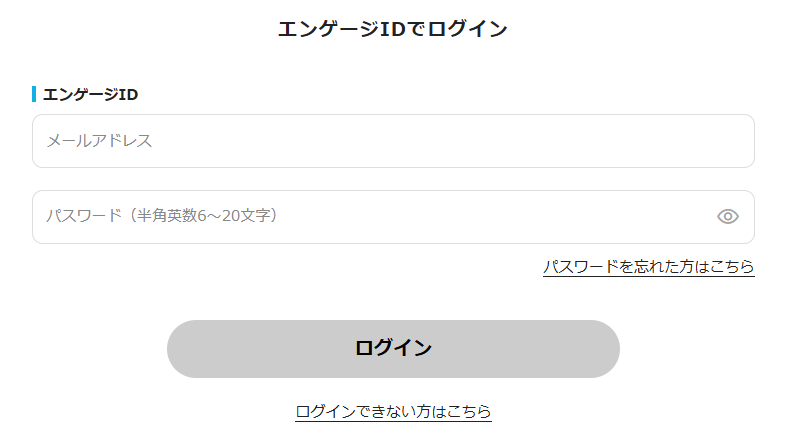Focus the メールアドレス input field
The height and width of the screenshot is (439, 785).
click(393, 141)
